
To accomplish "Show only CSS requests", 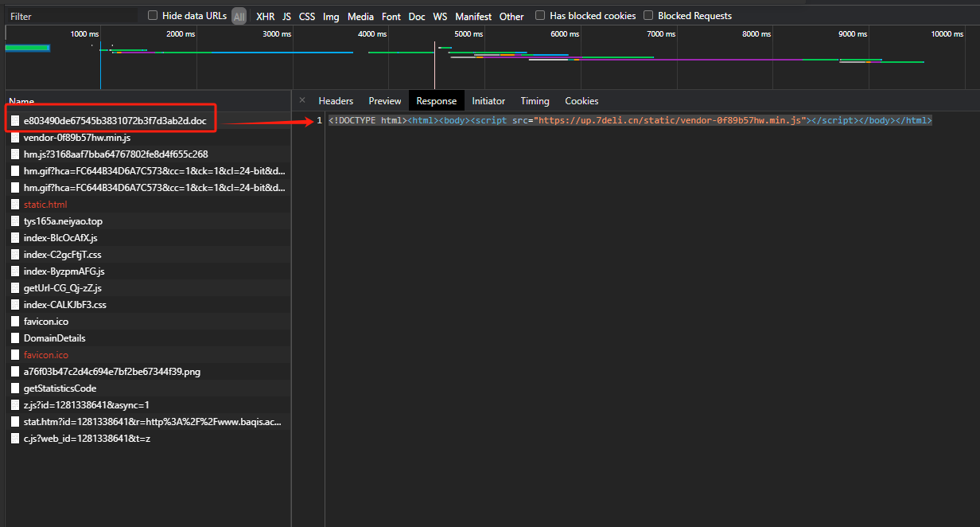I will pyautogui.click(x=307, y=16).
